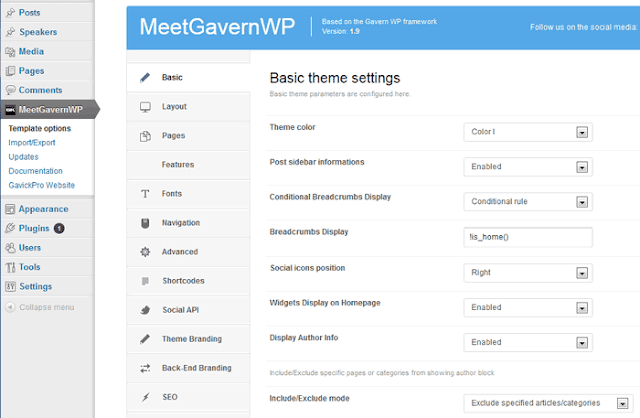This screenshot has height=418, width=640.
Task: Click the pencil icon beside Basic
Action: coord(145,77)
